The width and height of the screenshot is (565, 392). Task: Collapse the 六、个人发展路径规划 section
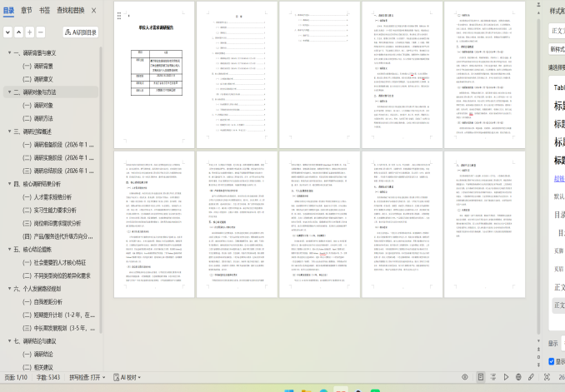(7, 289)
